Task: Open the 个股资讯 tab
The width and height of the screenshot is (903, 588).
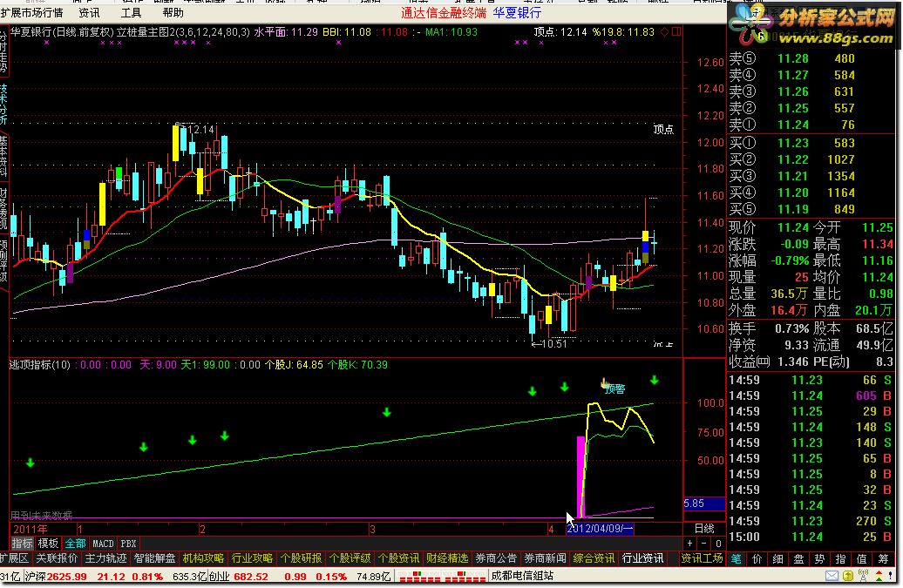Action: click(399, 558)
